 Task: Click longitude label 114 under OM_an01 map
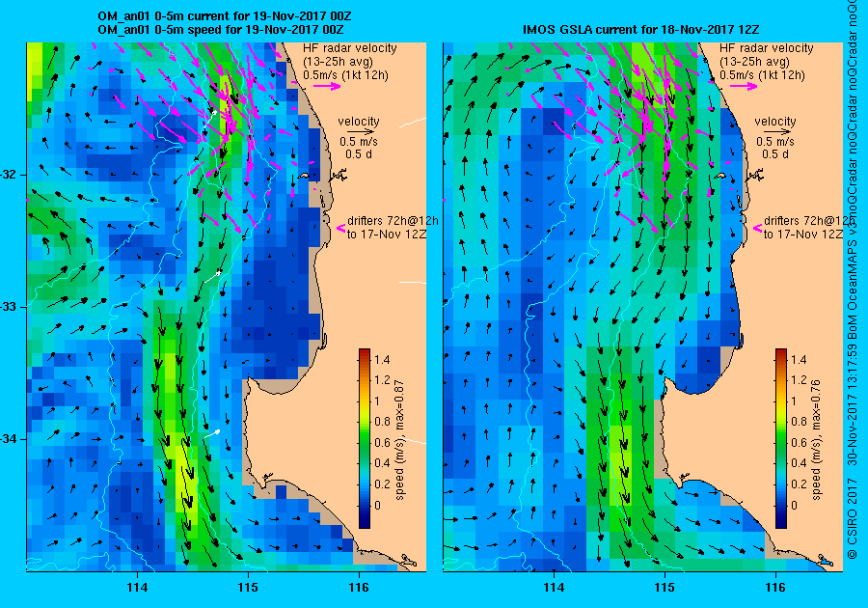click(137, 588)
